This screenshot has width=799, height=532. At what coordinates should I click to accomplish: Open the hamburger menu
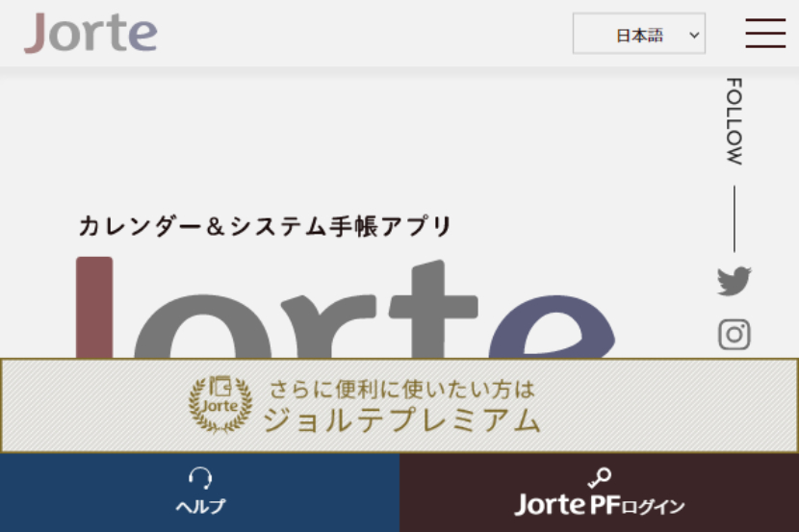tap(765, 33)
